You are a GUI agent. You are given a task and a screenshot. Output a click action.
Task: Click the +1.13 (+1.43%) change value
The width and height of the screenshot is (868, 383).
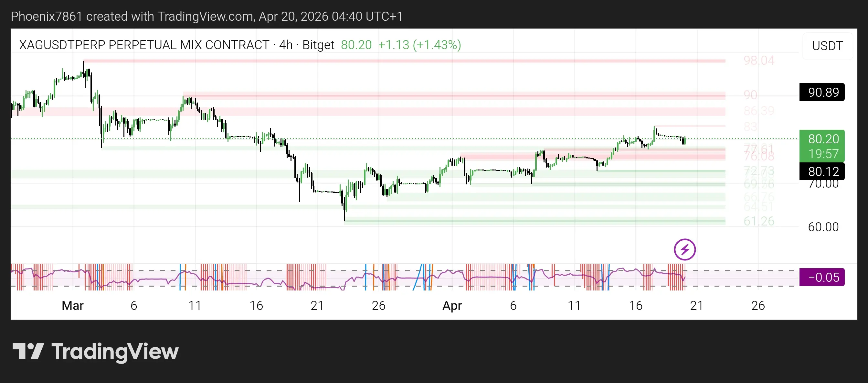click(x=419, y=45)
